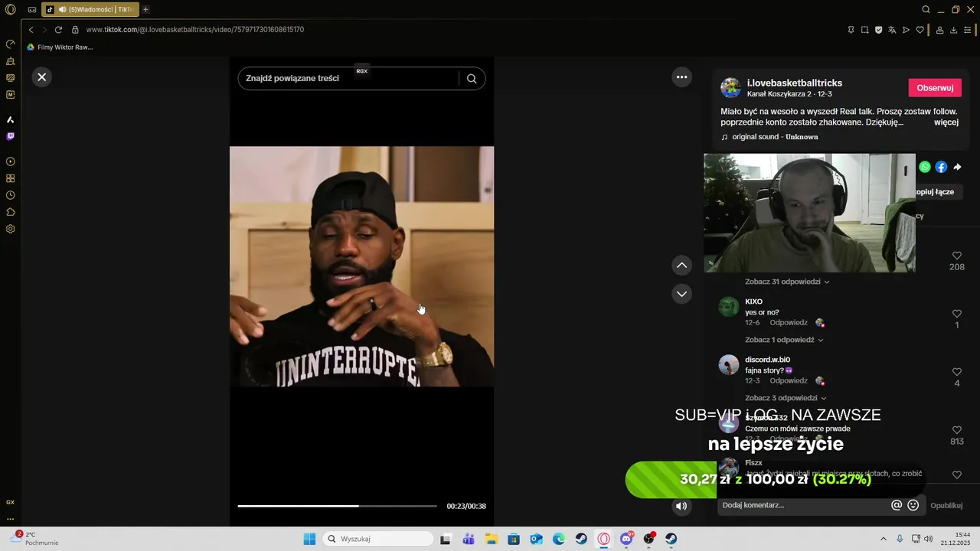Open Settings gear in Opera sidebar
This screenshot has width=980, height=551.
[x=11, y=229]
